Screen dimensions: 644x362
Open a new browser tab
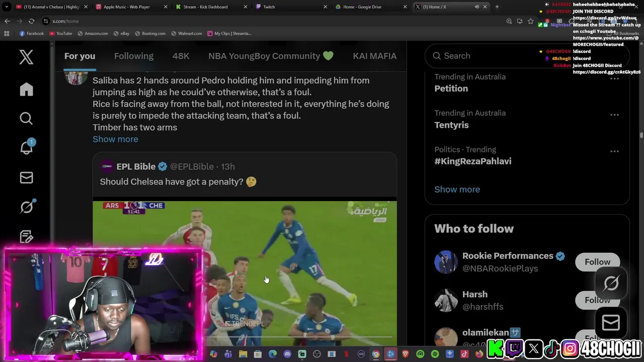click(x=497, y=7)
